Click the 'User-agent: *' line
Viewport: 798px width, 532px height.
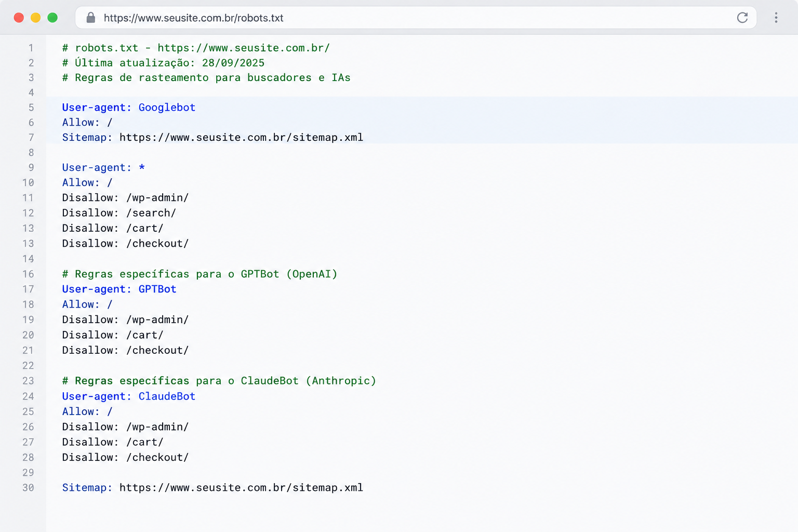[103, 168]
